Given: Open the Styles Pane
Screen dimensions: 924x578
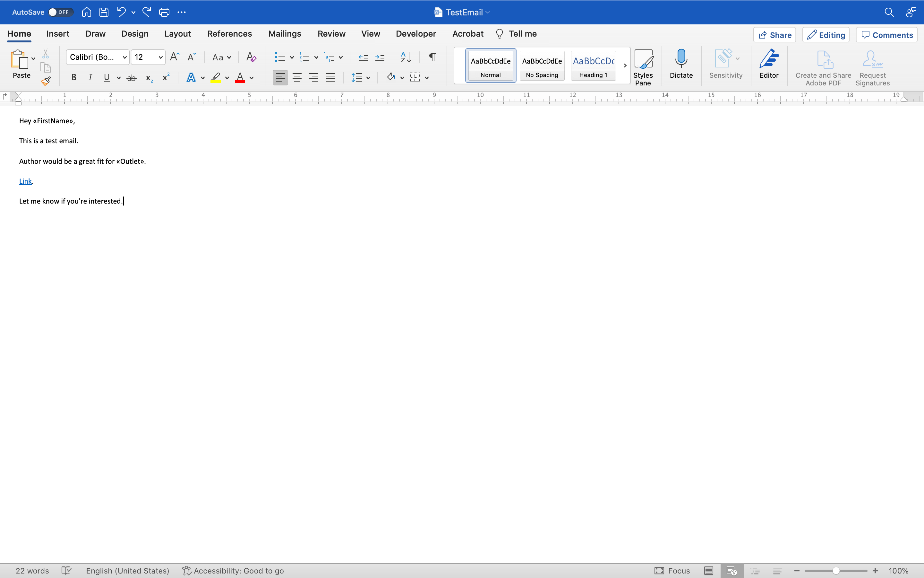Looking at the screenshot, I should [x=643, y=67].
